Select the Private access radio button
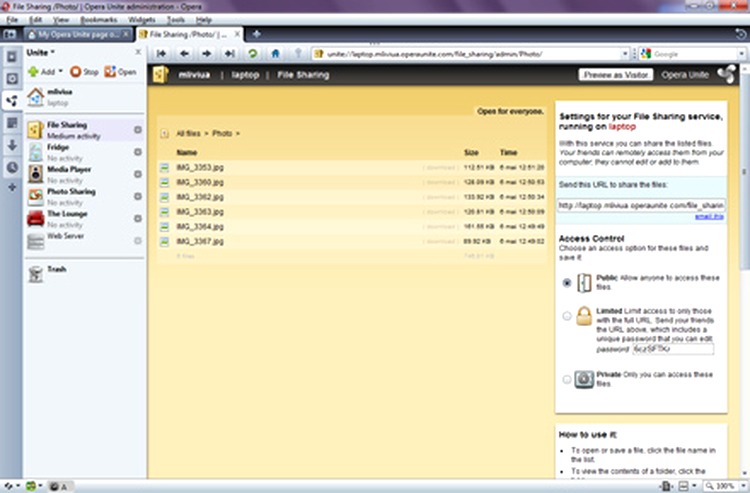 567,380
